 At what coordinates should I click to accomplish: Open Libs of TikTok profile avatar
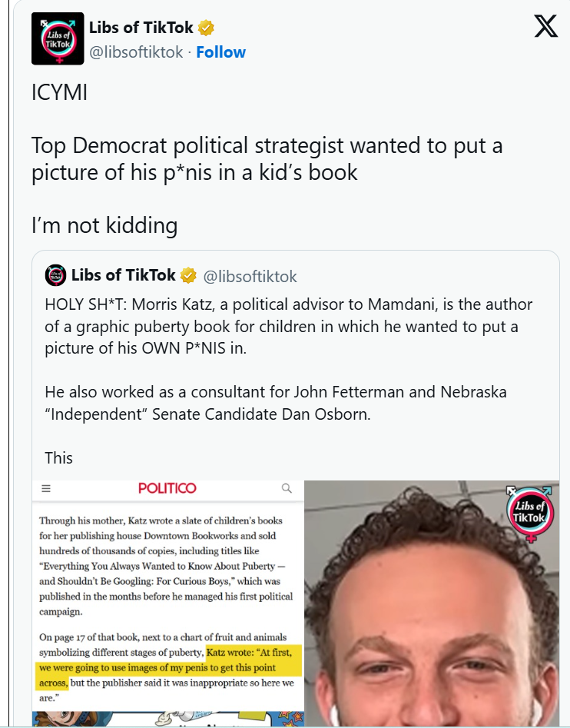(58, 38)
